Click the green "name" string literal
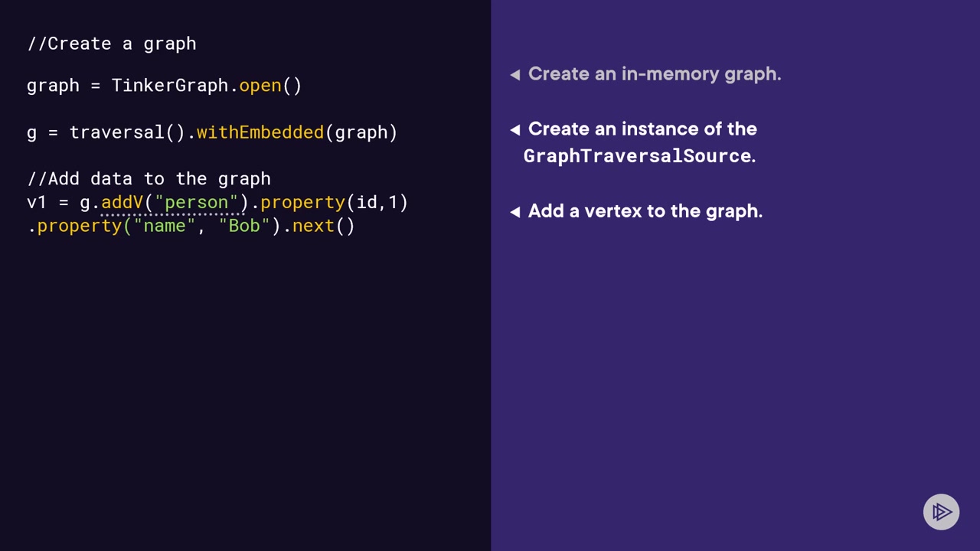This screenshot has width=980, height=551. [165, 226]
